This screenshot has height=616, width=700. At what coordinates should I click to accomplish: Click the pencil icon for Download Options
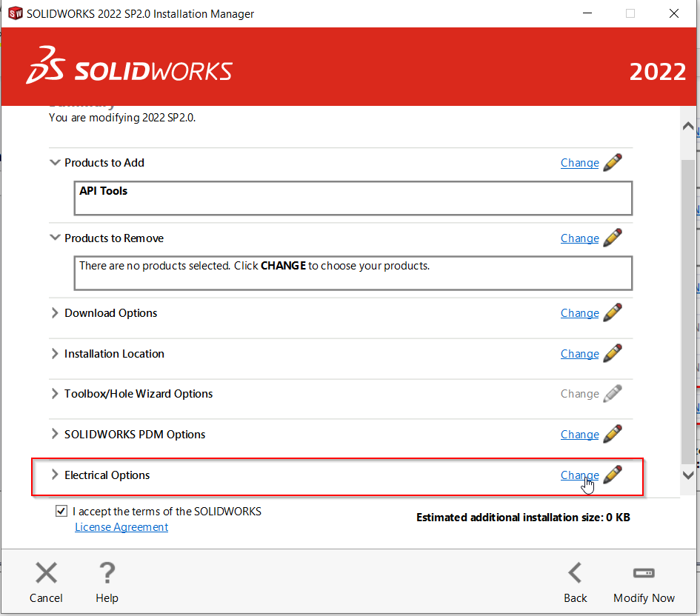tap(612, 313)
